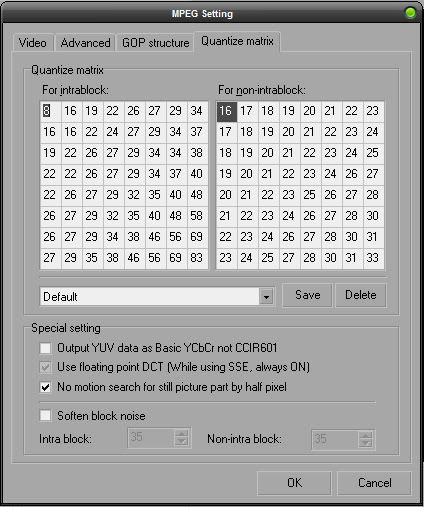
Task: Click the Non-intra block down stepper arrow
Action: tap(366, 443)
